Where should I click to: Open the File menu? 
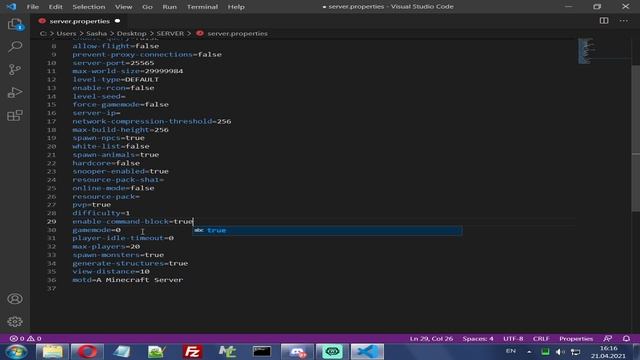pyautogui.click(x=33, y=7)
